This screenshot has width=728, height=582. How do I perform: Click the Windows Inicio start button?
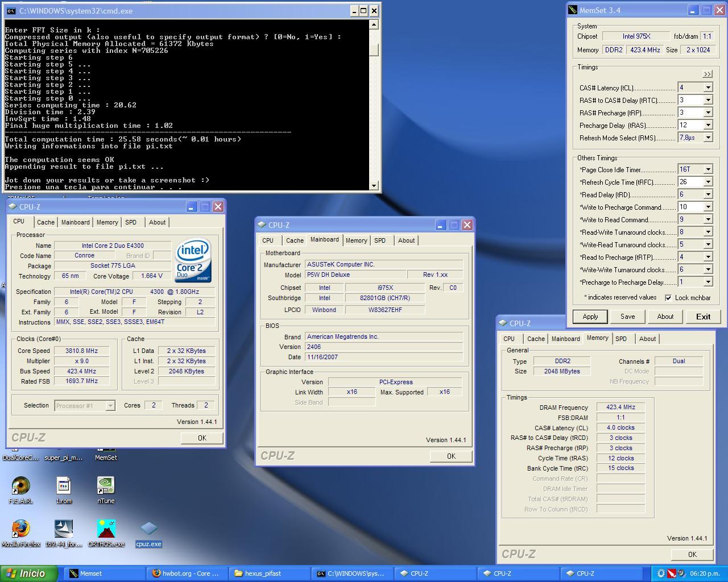[x=29, y=573]
